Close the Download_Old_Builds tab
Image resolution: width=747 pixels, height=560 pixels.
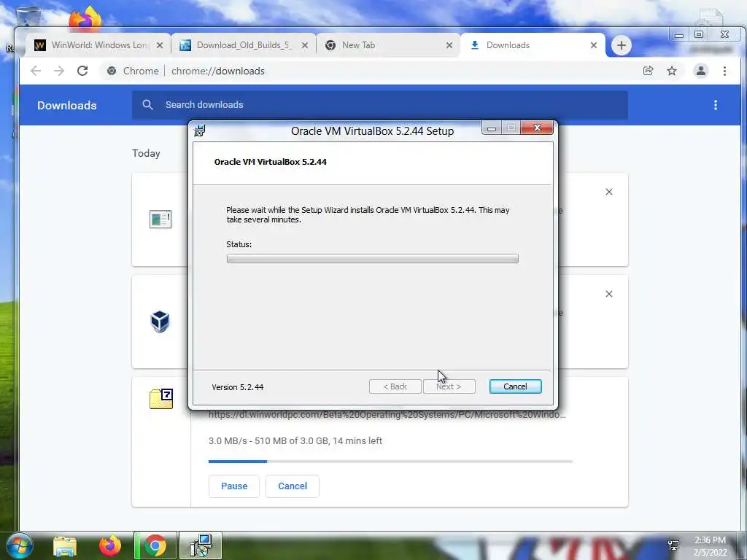point(305,45)
